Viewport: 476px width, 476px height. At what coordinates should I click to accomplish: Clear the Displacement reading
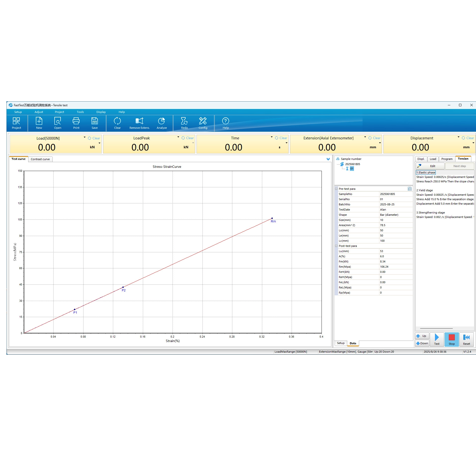point(468,138)
